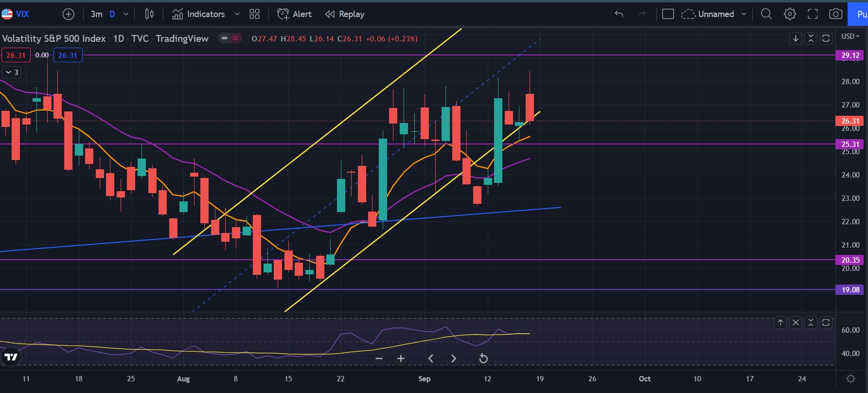Expand the manage layouts dropdown arrow
868x393 pixels.
(744, 14)
